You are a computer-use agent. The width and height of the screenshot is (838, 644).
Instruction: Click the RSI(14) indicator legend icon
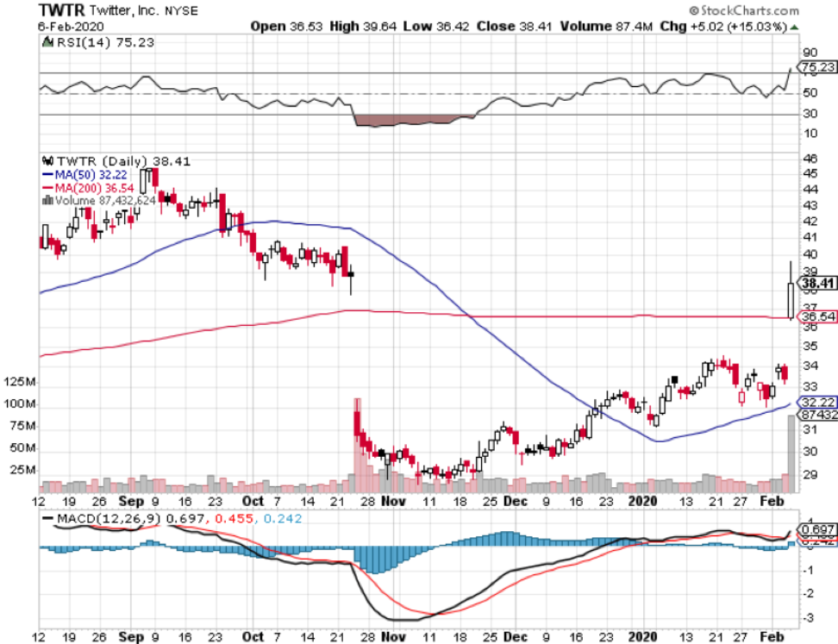47,41
